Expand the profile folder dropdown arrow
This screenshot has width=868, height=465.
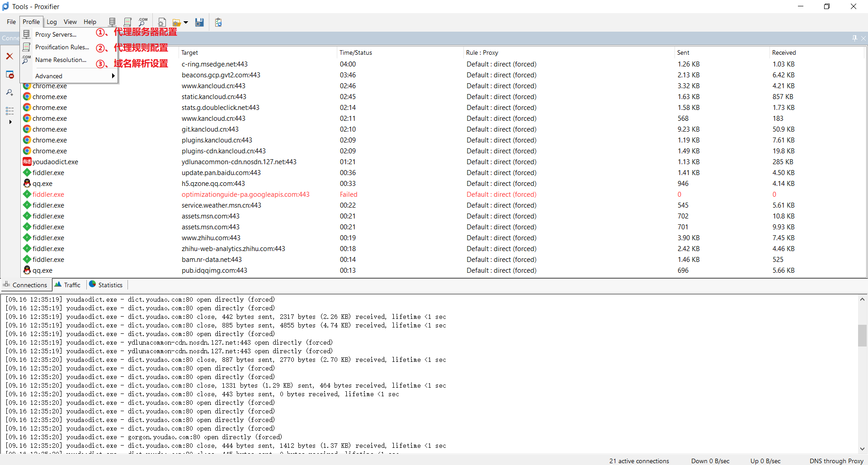click(x=186, y=22)
